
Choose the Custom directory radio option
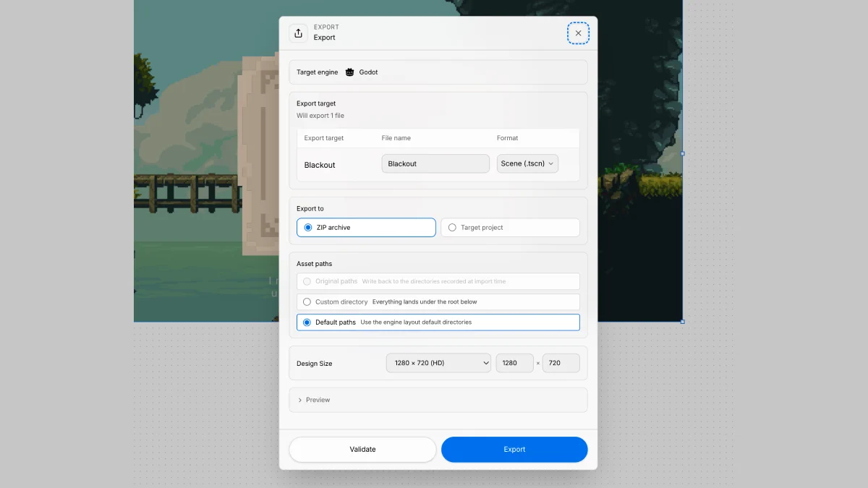[x=438, y=301]
